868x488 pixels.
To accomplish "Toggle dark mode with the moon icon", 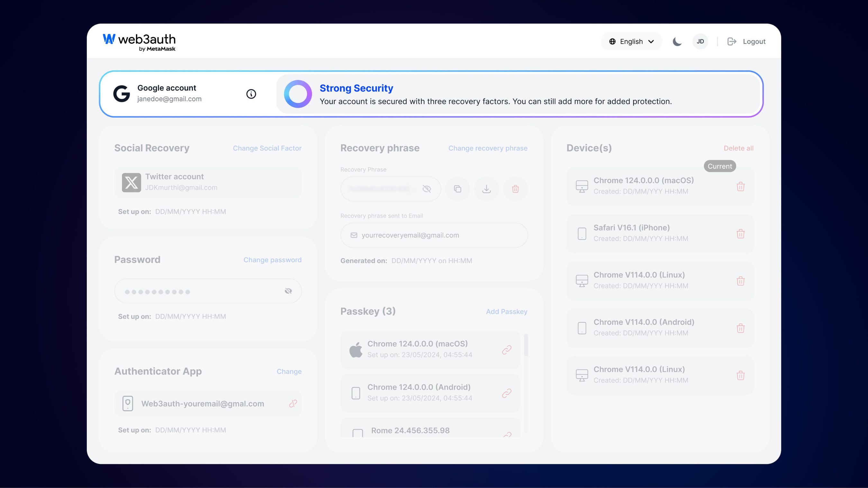I will pos(677,41).
